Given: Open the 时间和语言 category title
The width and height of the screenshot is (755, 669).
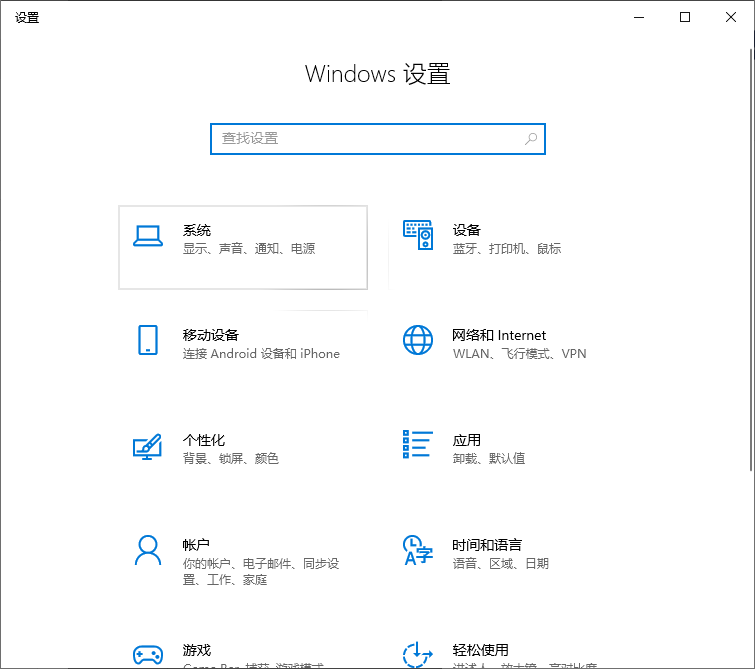Looking at the screenshot, I should (x=487, y=545).
